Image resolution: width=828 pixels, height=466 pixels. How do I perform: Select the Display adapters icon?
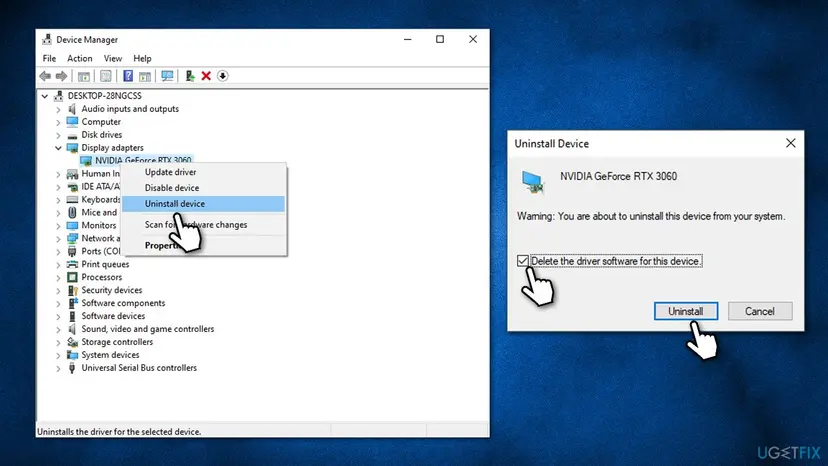point(72,147)
